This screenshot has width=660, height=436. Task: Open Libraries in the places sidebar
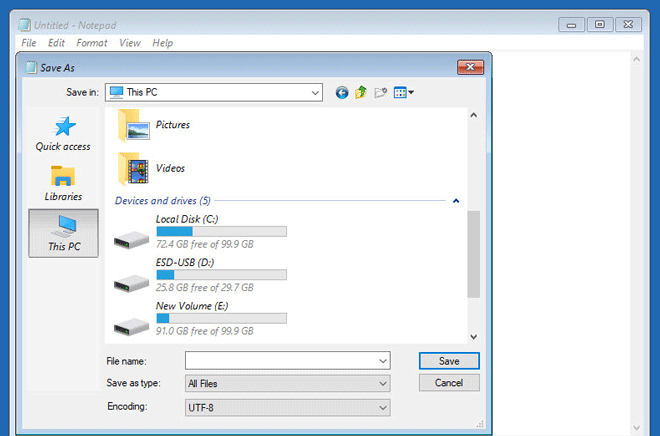(63, 183)
